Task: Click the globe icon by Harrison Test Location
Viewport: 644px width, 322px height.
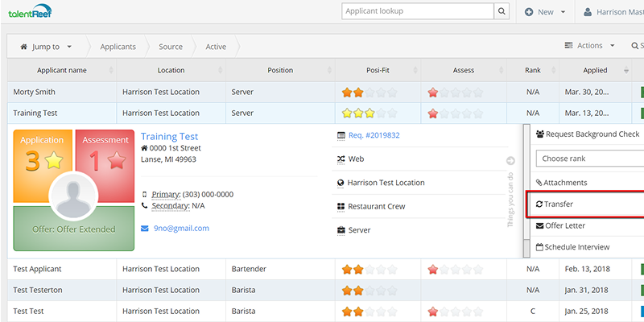Action: (x=341, y=183)
